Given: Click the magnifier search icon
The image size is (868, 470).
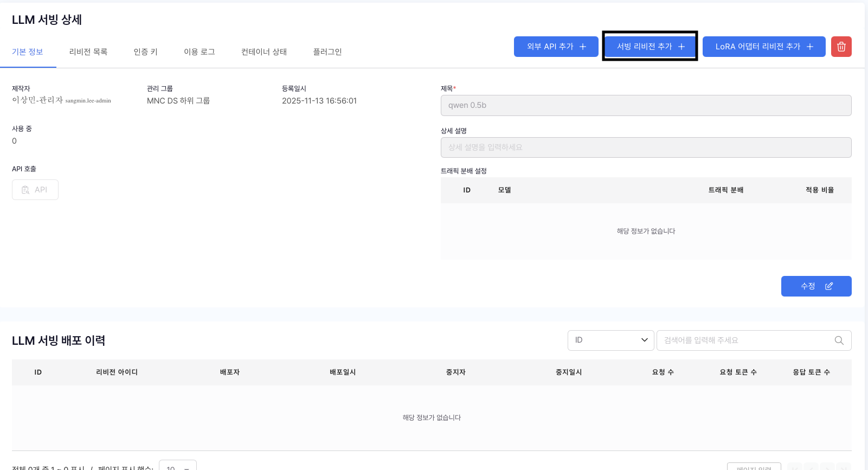Looking at the screenshot, I should (x=839, y=340).
